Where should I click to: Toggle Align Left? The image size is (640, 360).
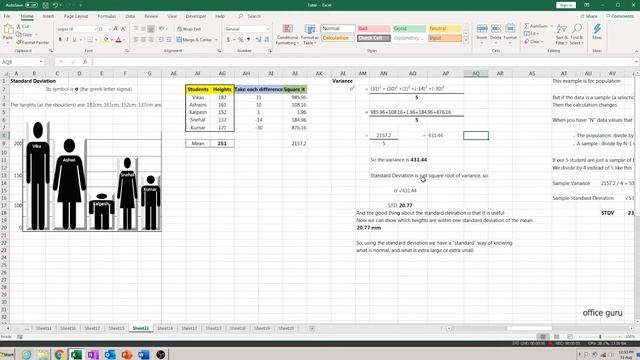pos(136,40)
